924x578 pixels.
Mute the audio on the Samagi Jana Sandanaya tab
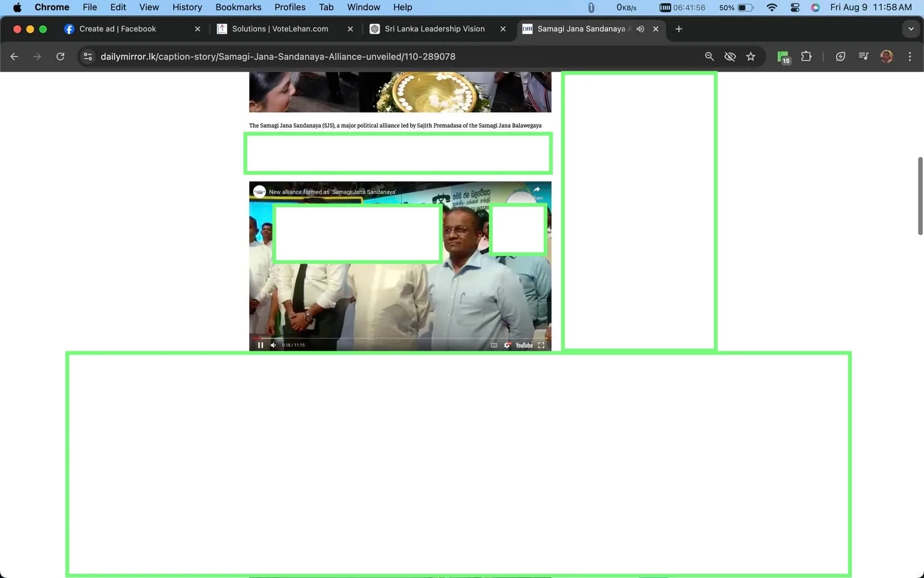(639, 28)
